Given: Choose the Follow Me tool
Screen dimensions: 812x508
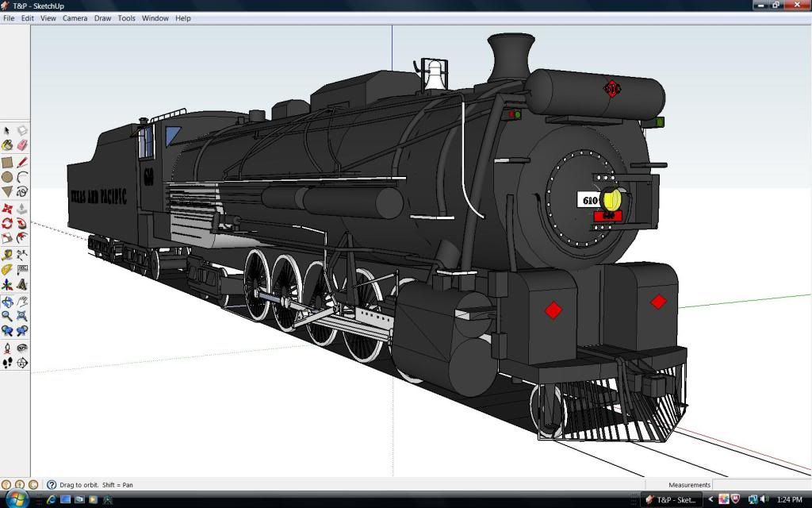Looking at the screenshot, I should point(21,223).
